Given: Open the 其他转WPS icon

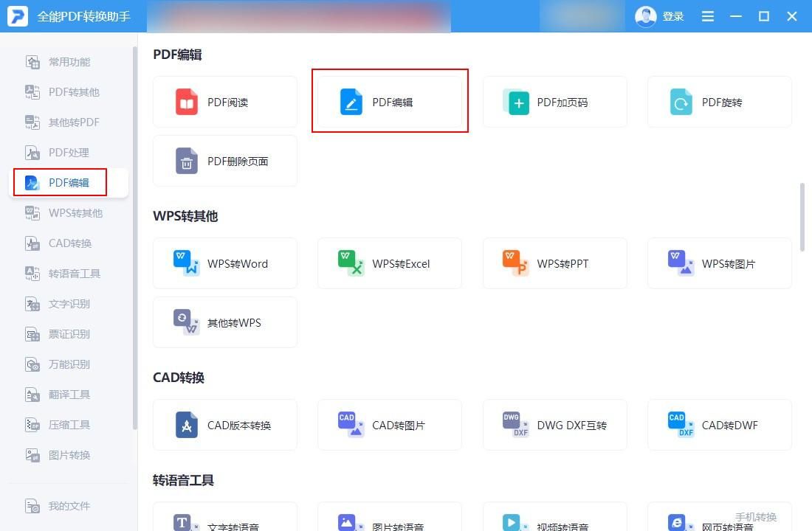Looking at the screenshot, I should (x=187, y=322).
